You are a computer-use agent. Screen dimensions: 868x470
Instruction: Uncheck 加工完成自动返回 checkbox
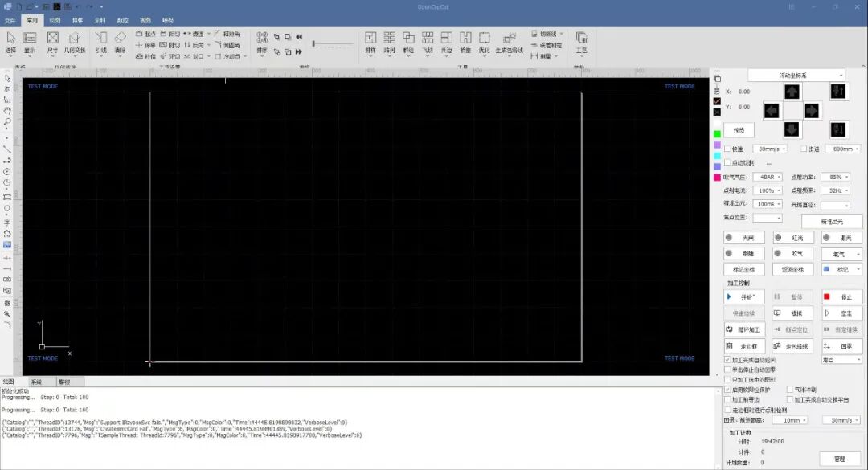[x=727, y=360]
